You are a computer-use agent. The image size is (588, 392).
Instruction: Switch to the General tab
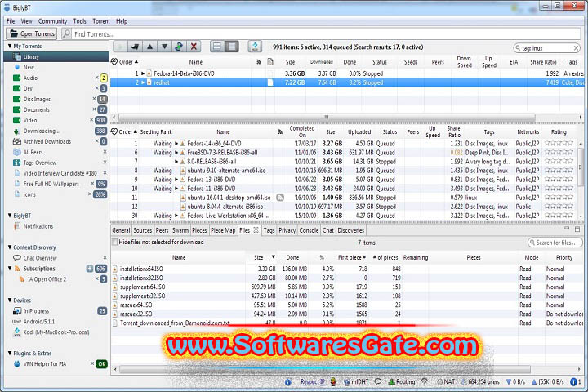tap(121, 230)
